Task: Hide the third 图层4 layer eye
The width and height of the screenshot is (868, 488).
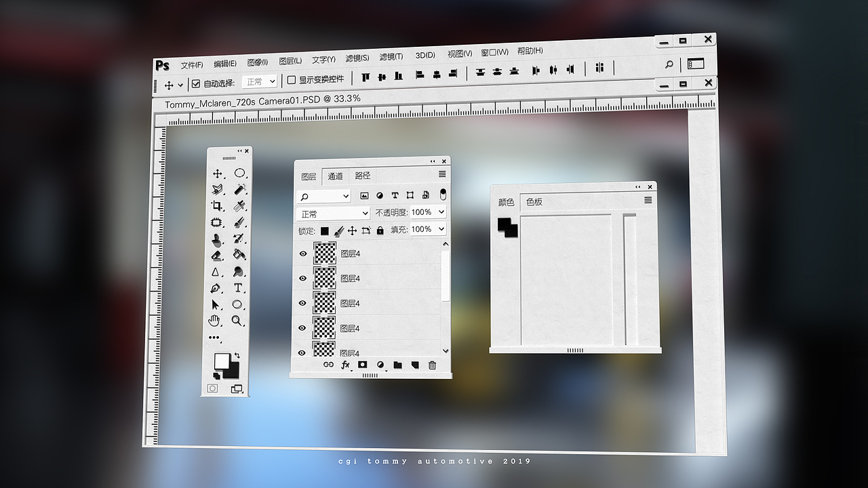Action: point(303,303)
